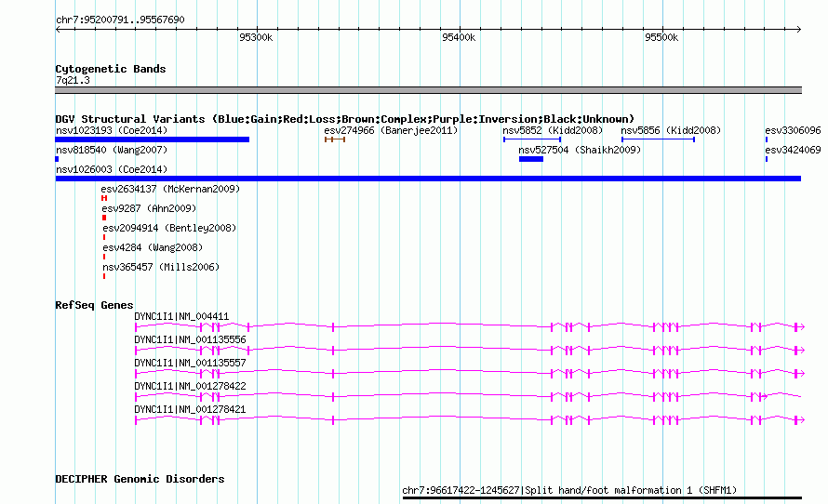Select the nsv365457 (Mills2006) label

click(161, 267)
